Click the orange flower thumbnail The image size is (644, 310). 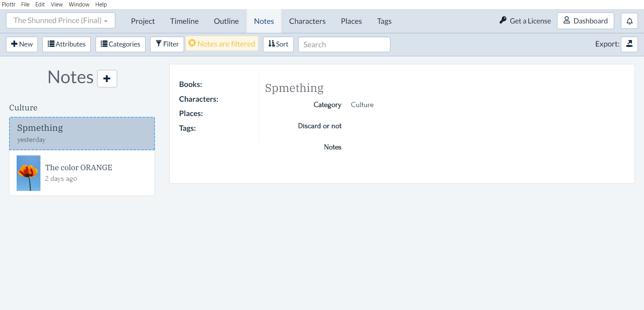pyautogui.click(x=28, y=173)
